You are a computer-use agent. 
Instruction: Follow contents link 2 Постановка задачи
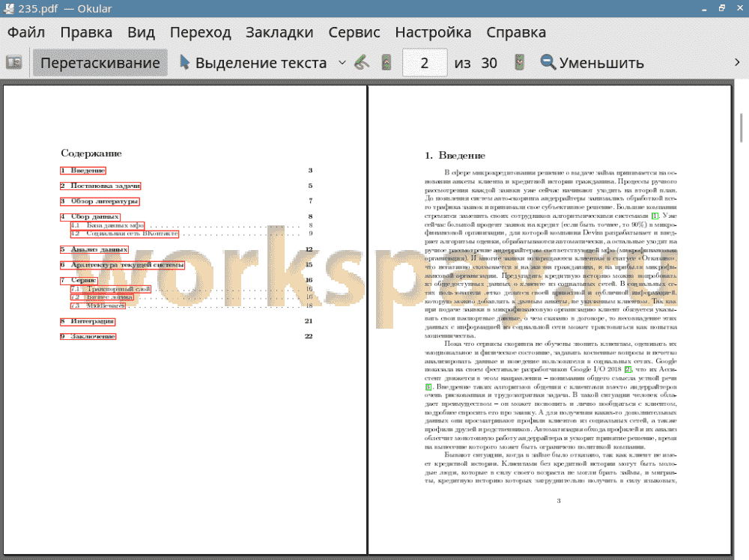100,186
